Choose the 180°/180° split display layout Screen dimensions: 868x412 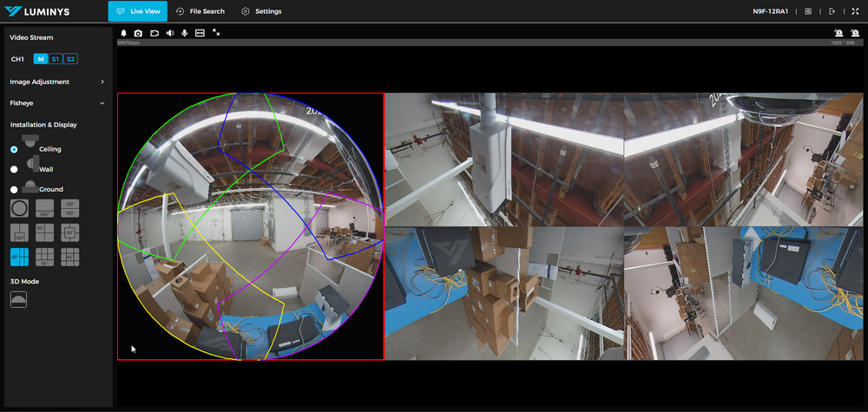69,208
